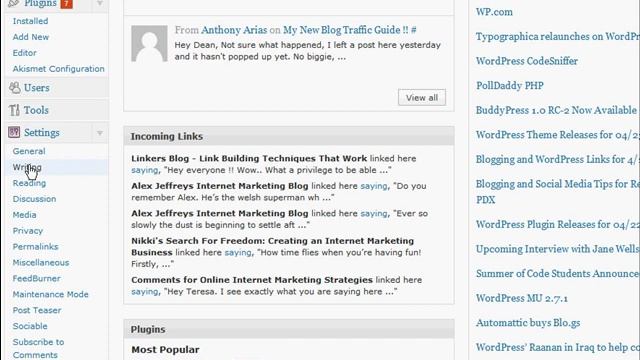Open FeedBurner settings
Viewport: 640px width, 360px height.
pos(36,278)
